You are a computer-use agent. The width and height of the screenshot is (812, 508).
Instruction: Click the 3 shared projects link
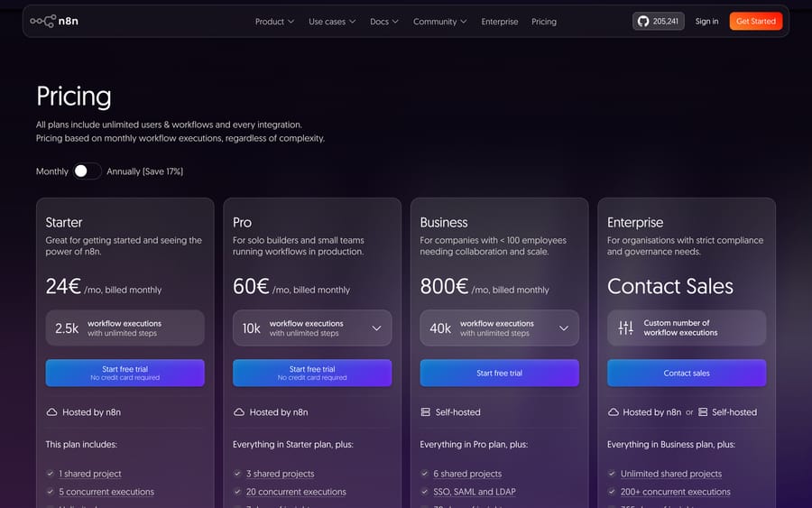tap(281, 474)
